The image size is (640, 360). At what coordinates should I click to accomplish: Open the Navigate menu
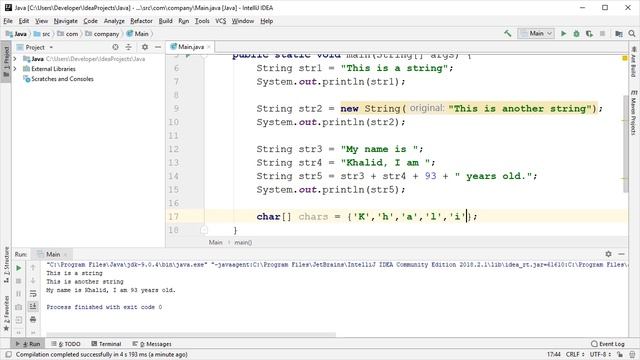point(65,21)
